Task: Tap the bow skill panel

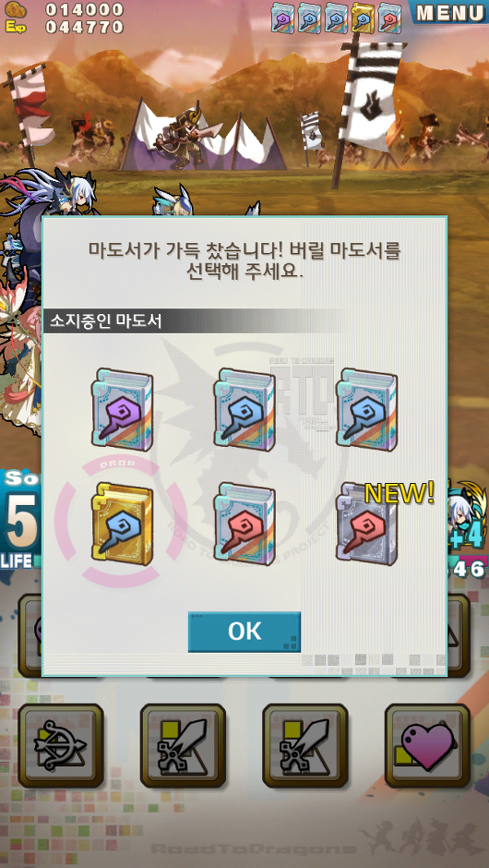Action: click(61, 746)
